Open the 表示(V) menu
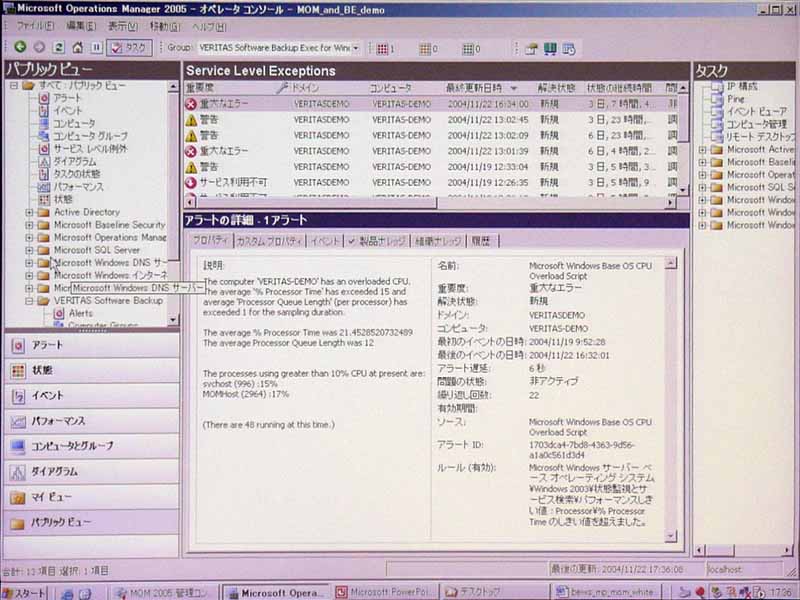800x600 pixels. point(122,26)
